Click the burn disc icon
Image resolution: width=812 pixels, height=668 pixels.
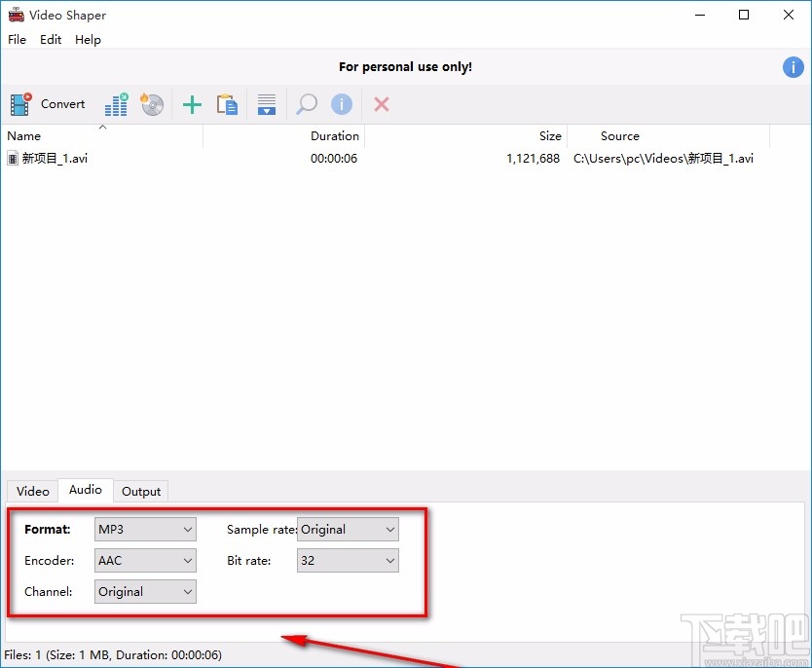pyautogui.click(x=152, y=104)
